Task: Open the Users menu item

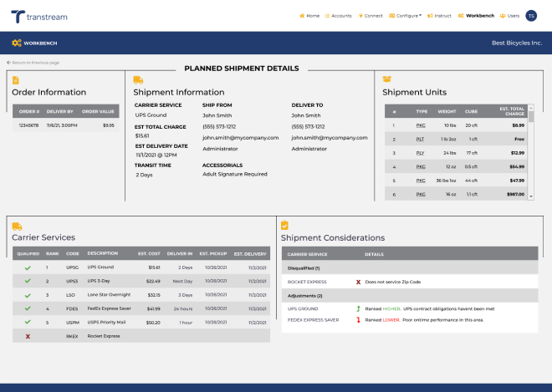Action: pos(509,15)
